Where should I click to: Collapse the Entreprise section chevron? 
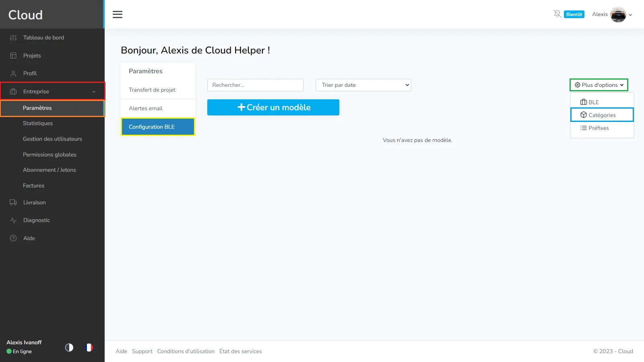(94, 91)
